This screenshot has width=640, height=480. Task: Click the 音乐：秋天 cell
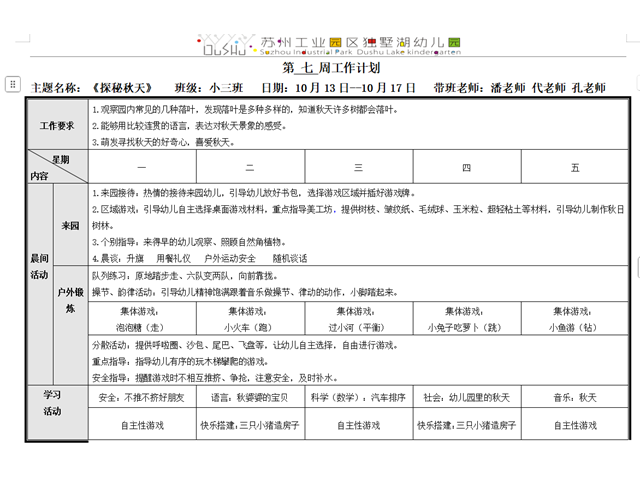point(574,398)
